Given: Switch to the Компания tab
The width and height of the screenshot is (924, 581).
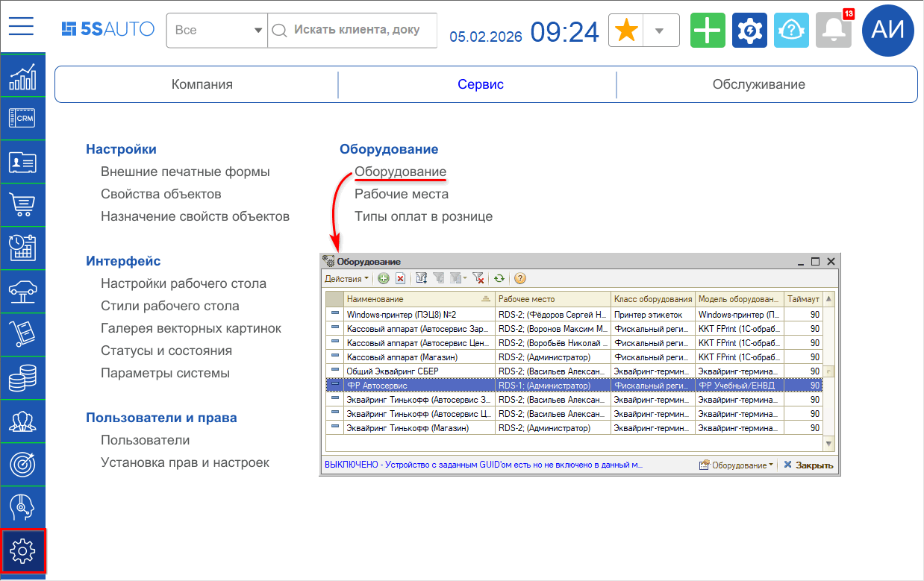Looking at the screenshot, I should click(x=202, y=84).
